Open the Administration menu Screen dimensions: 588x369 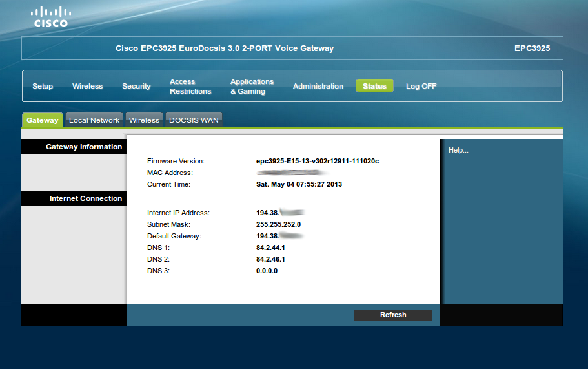coord(318,87)
